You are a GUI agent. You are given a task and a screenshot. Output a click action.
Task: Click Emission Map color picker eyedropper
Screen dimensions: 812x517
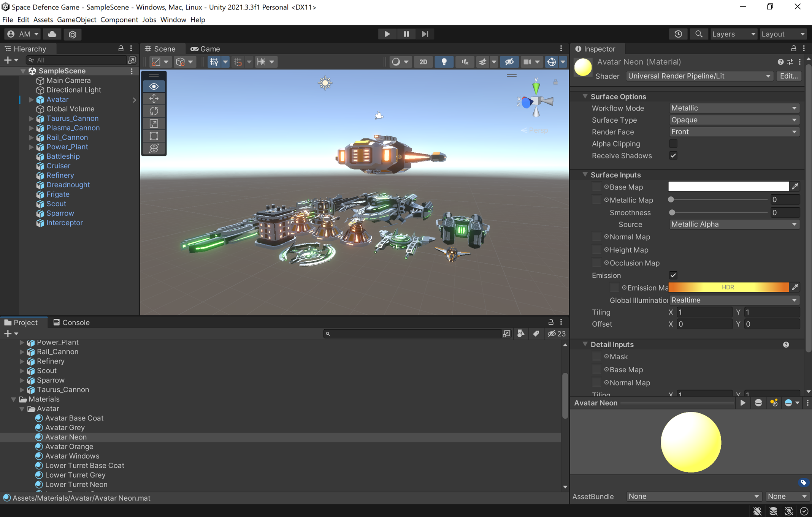pos(795,287)
